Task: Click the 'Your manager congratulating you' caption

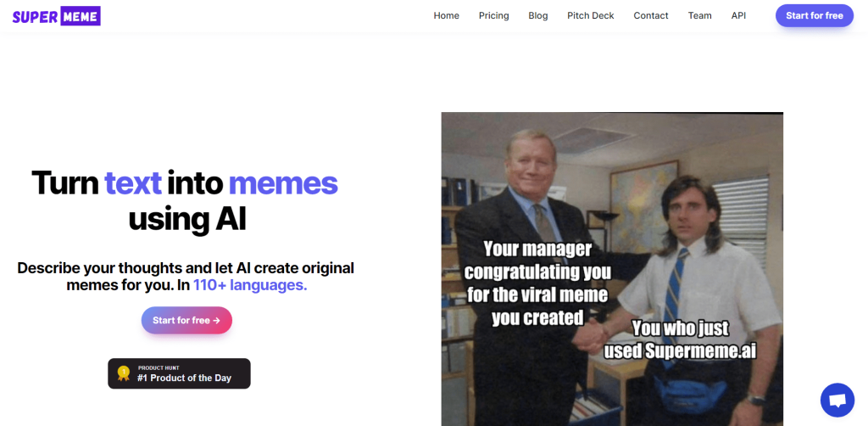Action: tap(537, 283)
